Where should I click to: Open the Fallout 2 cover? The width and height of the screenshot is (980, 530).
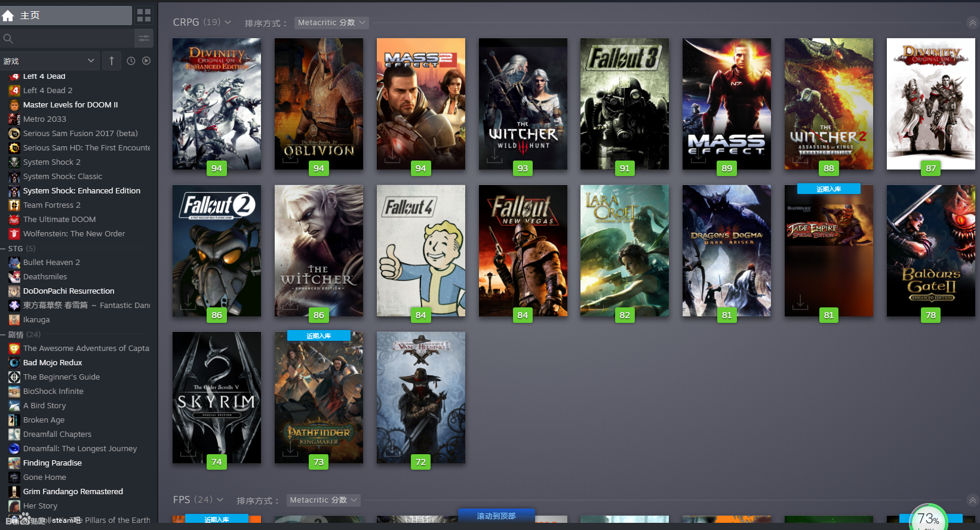click(217, 251)
